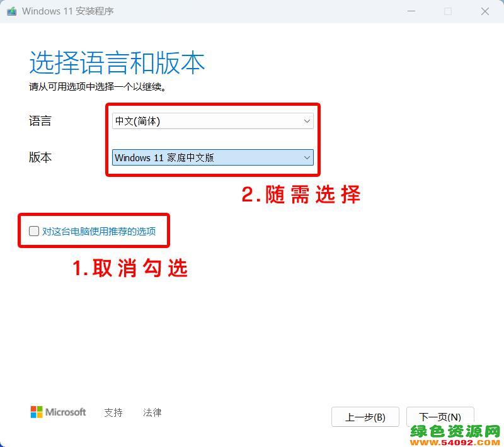
Task: Expand the chevron on the edition selector
Action: (x=307, y=158)
